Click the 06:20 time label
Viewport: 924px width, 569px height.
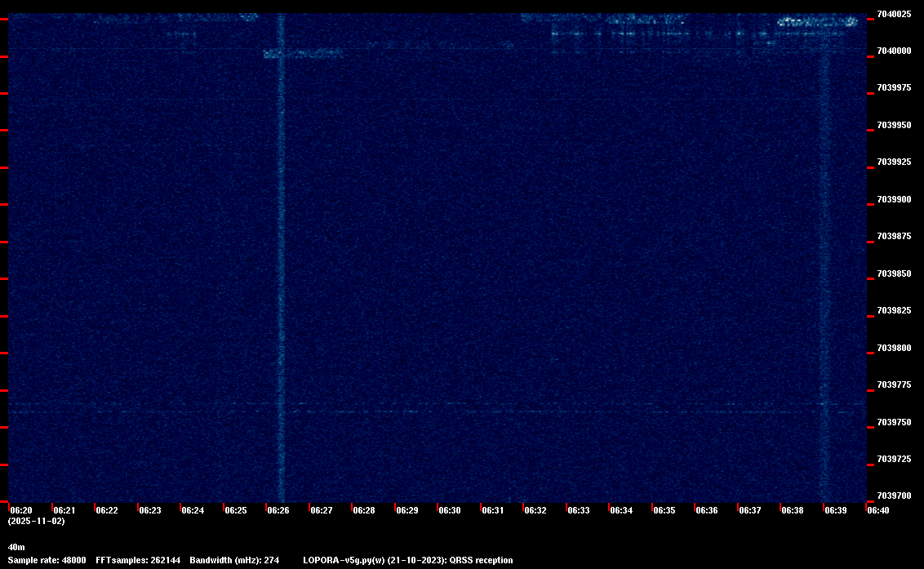coord(21,510)
